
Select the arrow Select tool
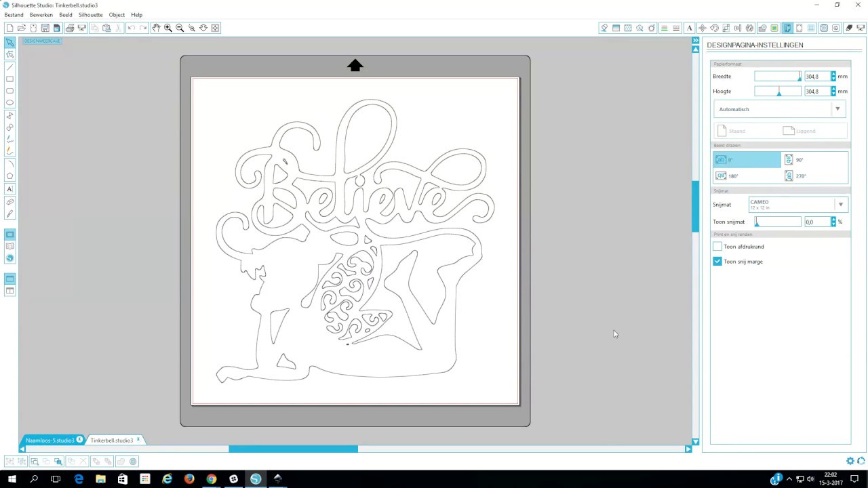click(10, 42)
